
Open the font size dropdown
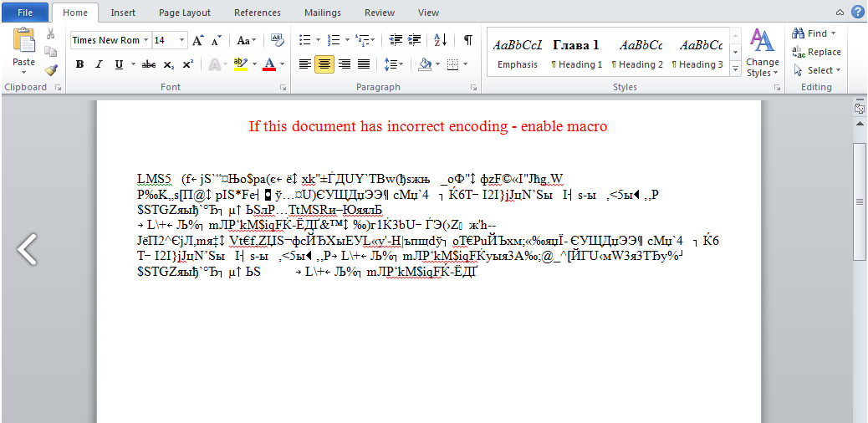(x=182, y=40)
